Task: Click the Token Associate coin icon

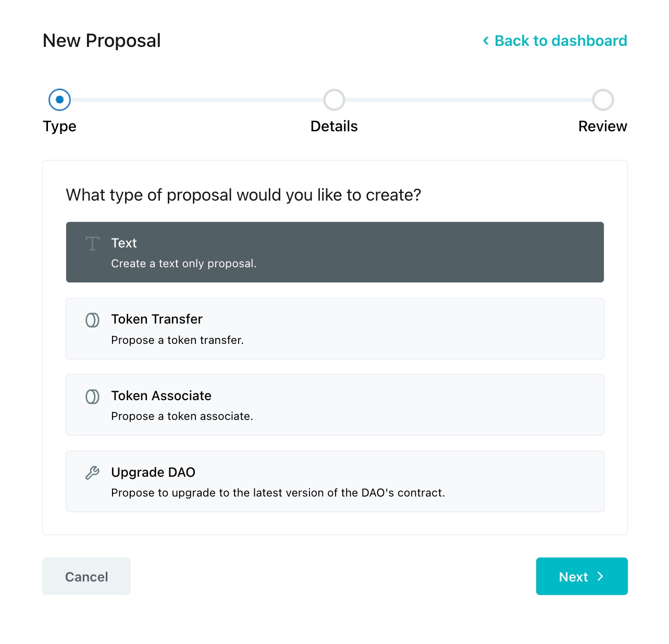Action: click(x=92, y=397)
